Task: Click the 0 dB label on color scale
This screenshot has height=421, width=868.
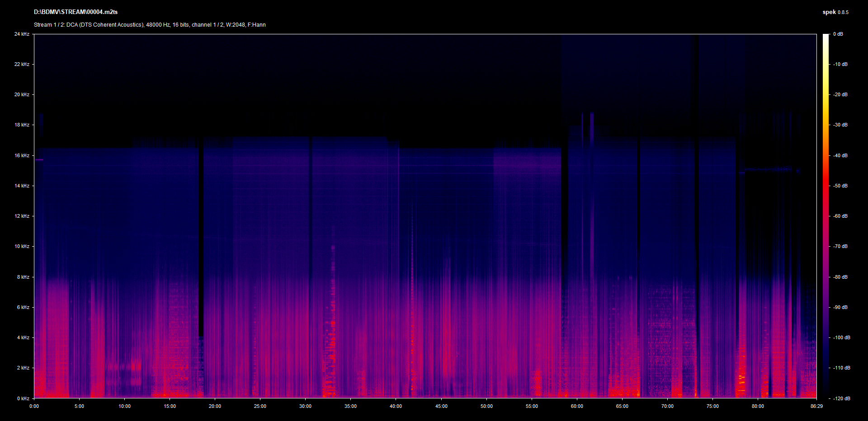Action: [x=838, y=34]
